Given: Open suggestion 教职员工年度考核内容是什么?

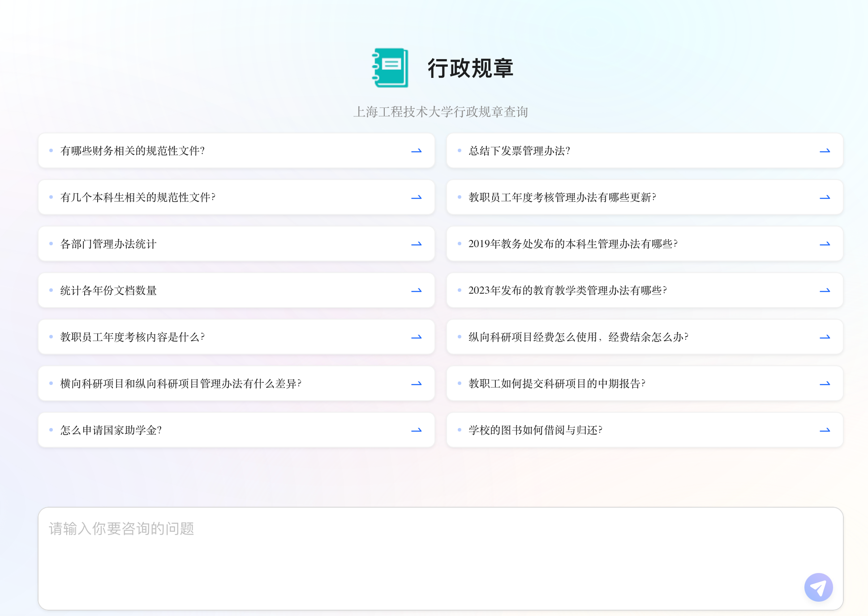Looking at the screenshot, I should coord(236,337).
